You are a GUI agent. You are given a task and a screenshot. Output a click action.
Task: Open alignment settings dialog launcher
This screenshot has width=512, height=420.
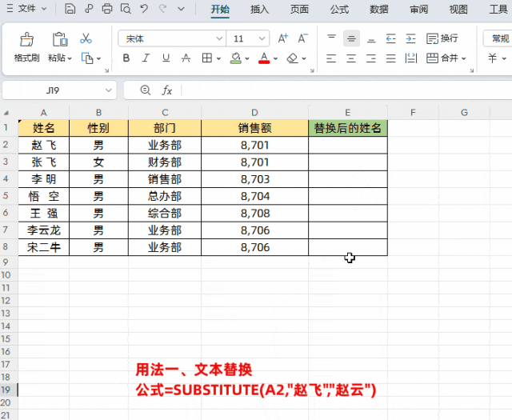pyautogui.click(x=471, y=70)
